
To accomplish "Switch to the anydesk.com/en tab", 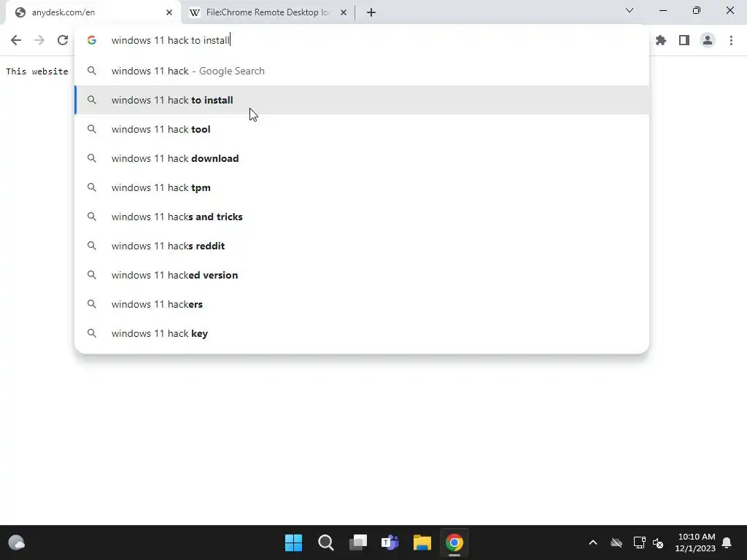I will tap(93, 12).
